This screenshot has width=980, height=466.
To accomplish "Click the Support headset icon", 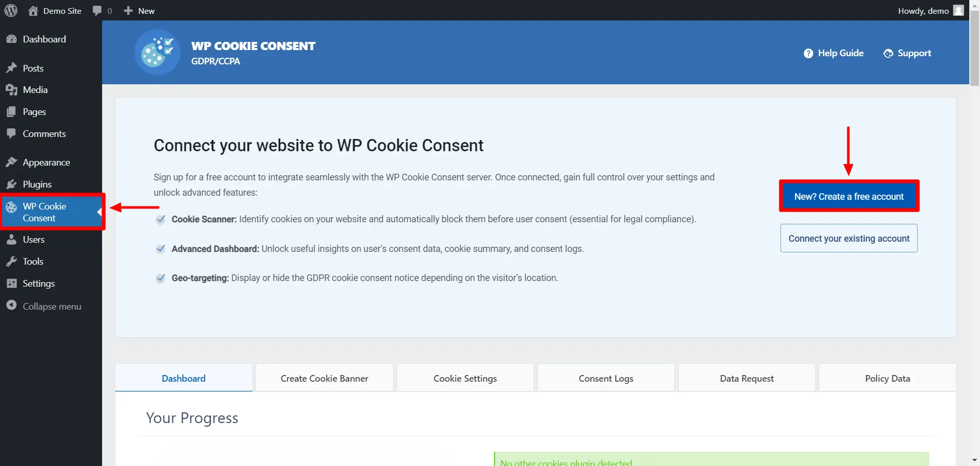I will point(889,53).
